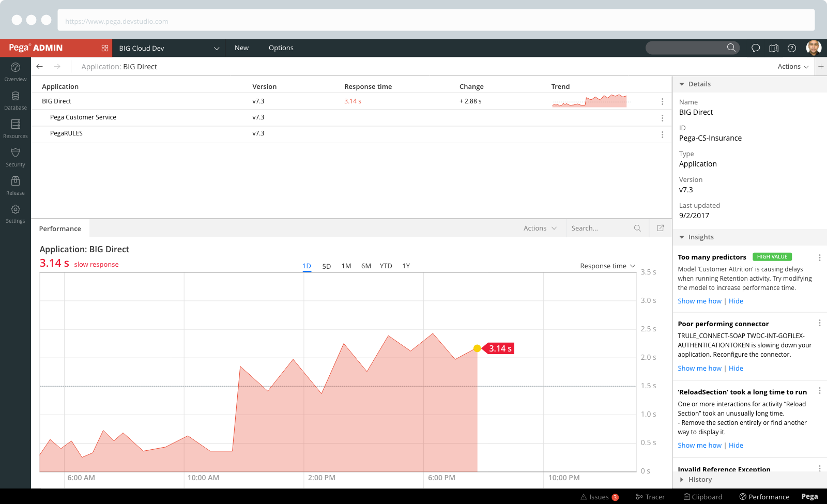Add a new tab with plus icon
The image size is (827, 504).
821,66
